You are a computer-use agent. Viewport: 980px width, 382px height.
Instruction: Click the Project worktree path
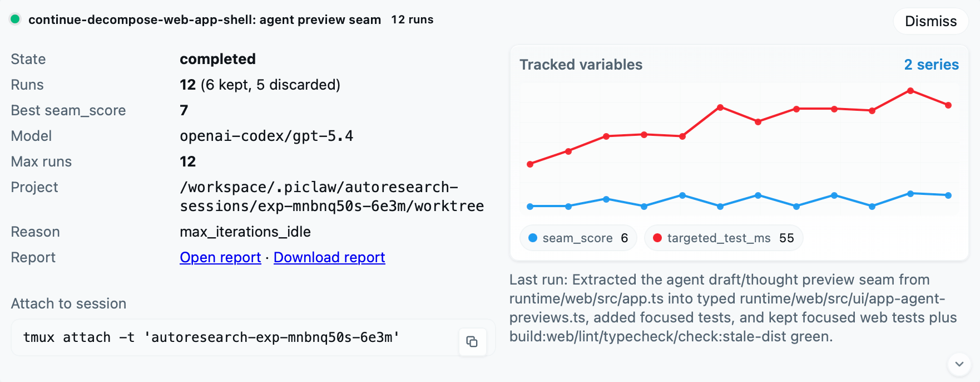[332, 196]
